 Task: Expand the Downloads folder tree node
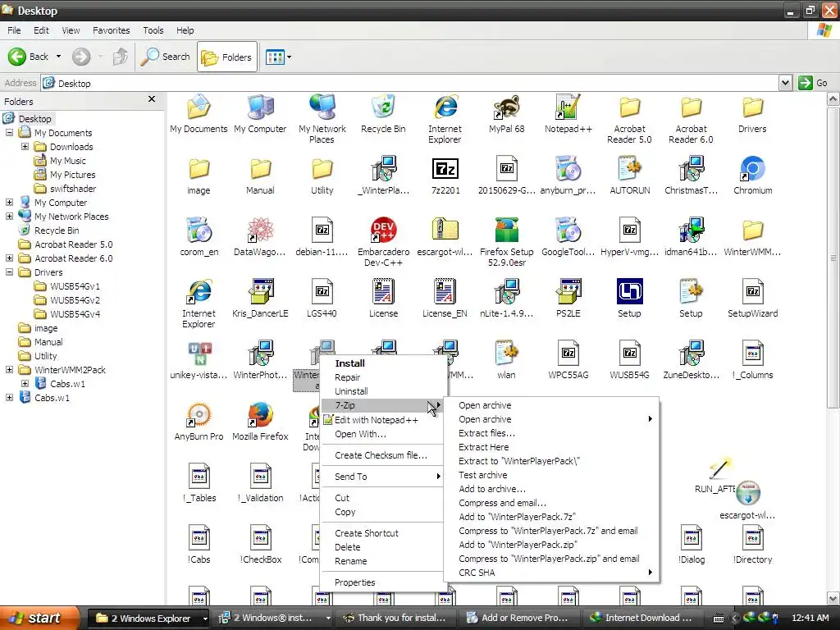pyautogui.click(x=25, y=146)
